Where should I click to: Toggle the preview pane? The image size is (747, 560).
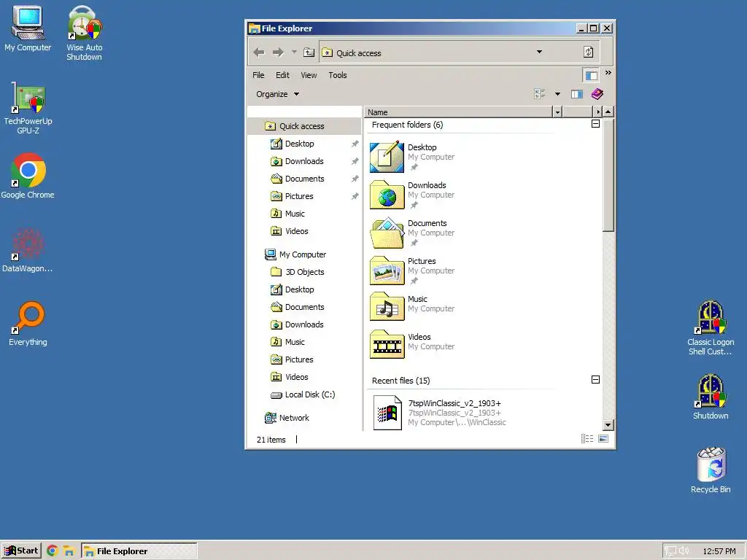click(577, 94)
